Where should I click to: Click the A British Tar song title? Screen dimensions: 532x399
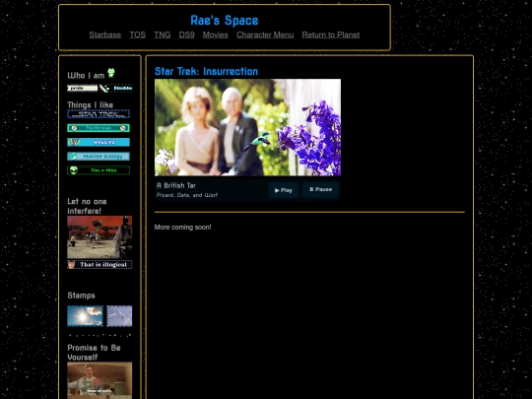point(176,185)
